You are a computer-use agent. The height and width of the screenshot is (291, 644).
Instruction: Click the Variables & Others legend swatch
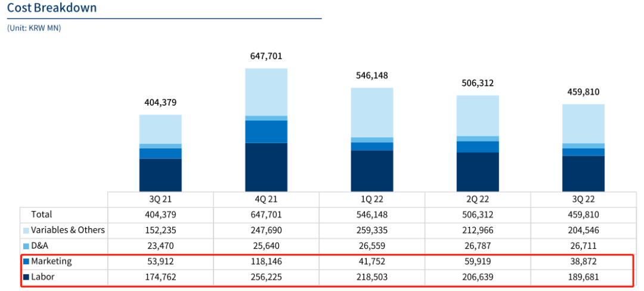click(26, 230)
